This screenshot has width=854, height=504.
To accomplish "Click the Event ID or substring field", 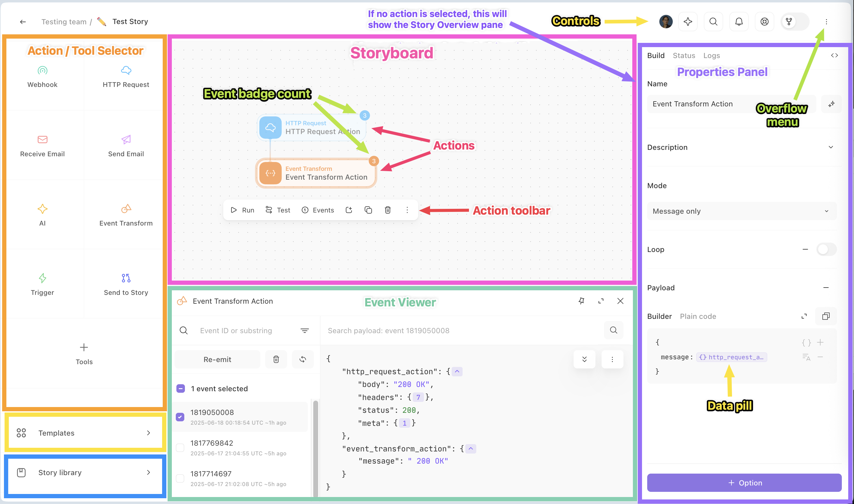I will coord(236,330).
